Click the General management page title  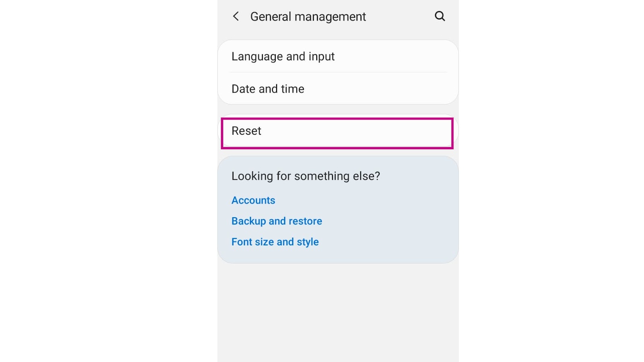308,16
